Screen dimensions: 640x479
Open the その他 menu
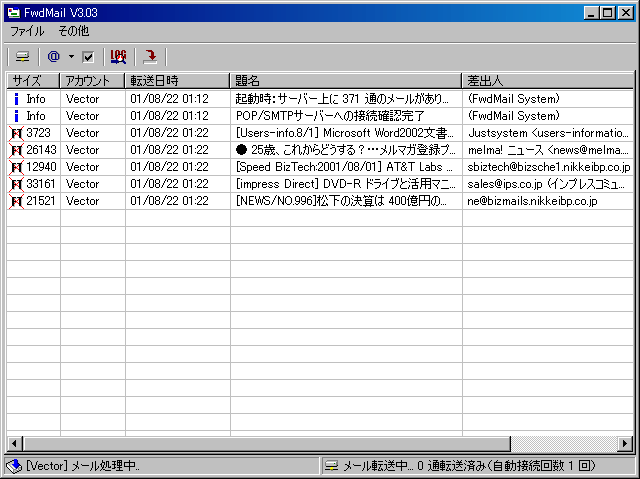coord(73,31)
